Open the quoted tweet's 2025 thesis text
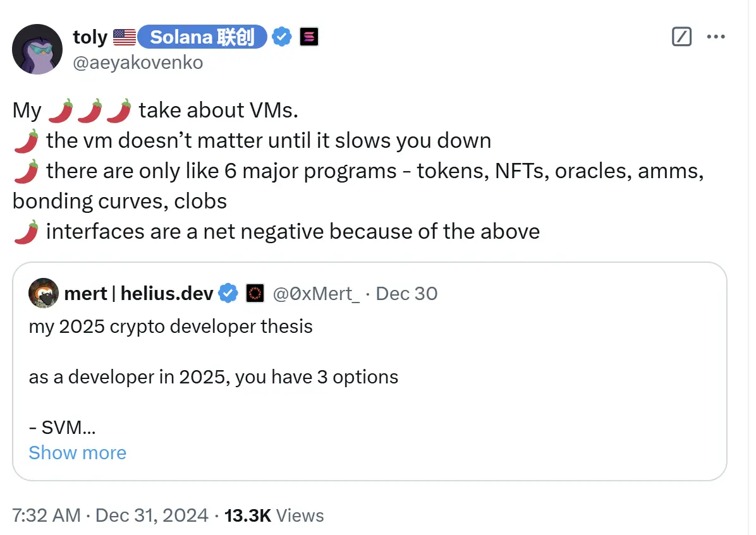 pyautogui.click(x=171, y=327)
